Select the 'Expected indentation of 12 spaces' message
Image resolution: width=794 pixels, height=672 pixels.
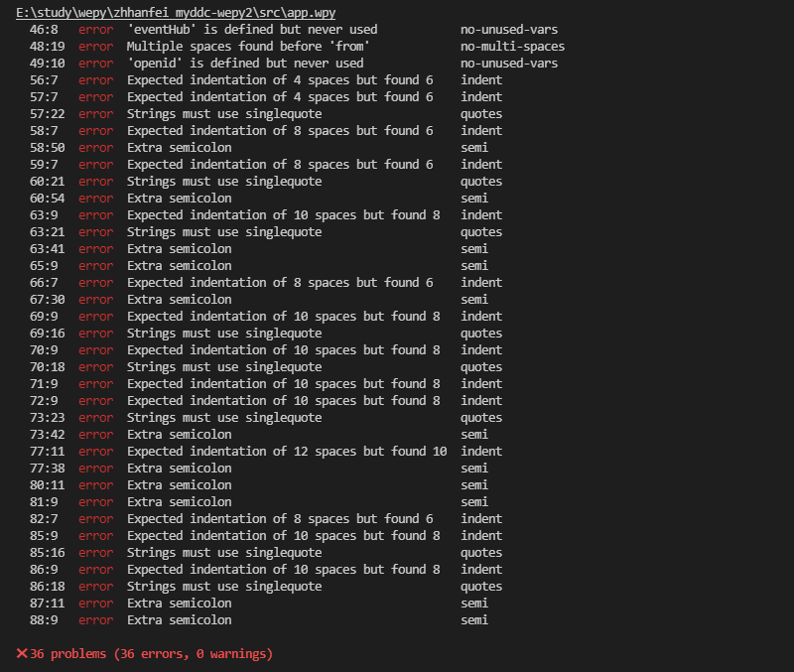(x=287, y=452)
